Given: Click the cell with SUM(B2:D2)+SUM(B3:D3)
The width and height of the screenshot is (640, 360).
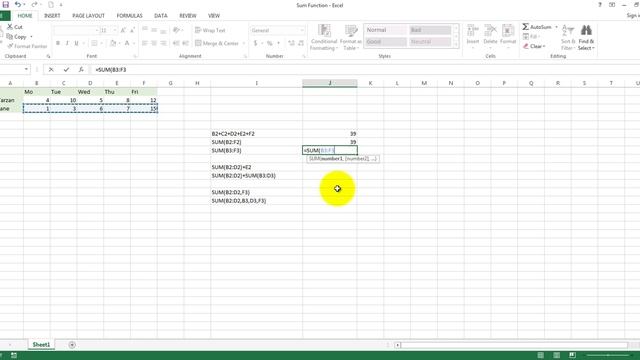Looking at the screenshot, I should click(257, 176).
